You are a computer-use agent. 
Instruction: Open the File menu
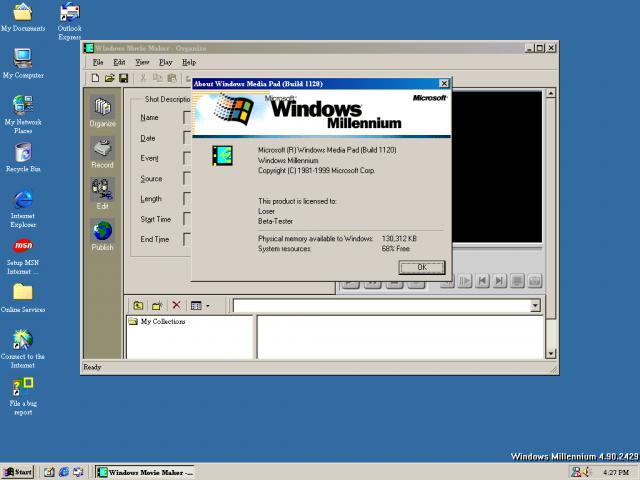98,62
